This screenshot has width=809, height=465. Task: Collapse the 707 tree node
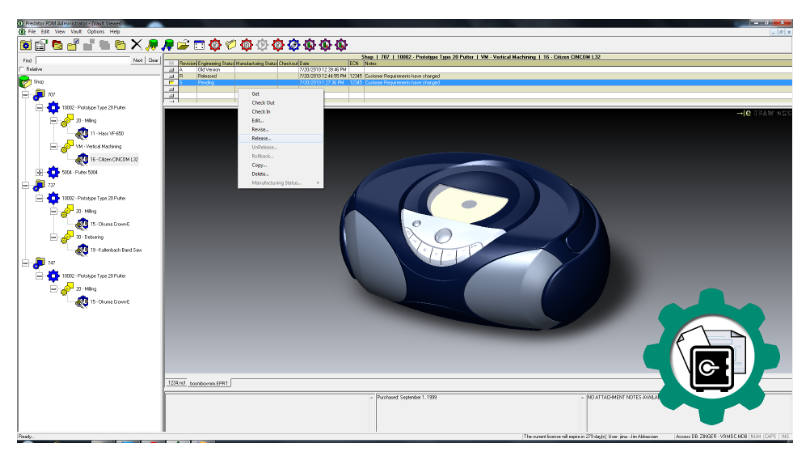pyautogui.click(x=25, y=94)
